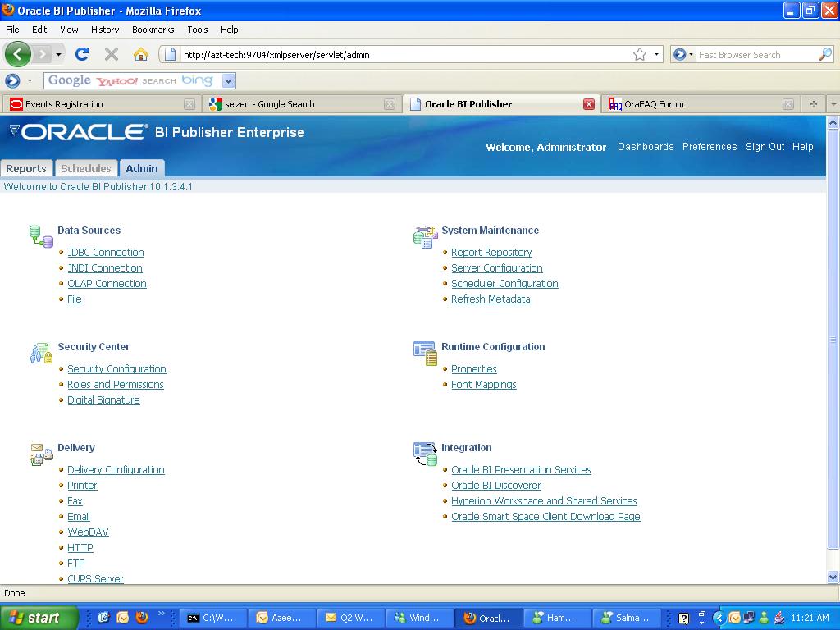Open JDBC Connection link
The height and width of the screenshot is (630, 840).
click(106, 253)
